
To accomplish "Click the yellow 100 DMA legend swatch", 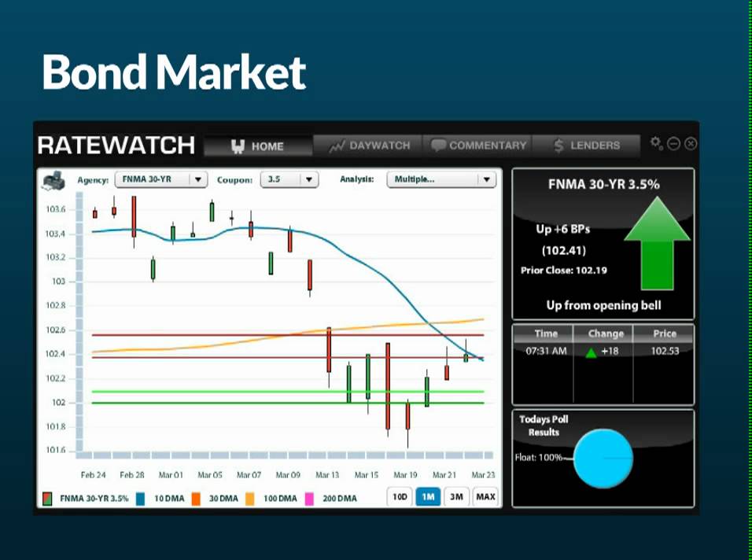I will coord(250,499).
